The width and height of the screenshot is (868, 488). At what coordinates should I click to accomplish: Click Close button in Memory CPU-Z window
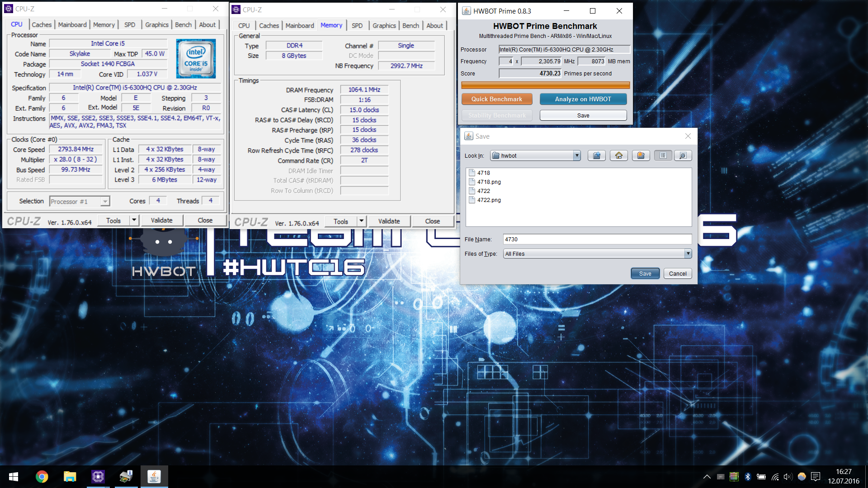pos(432,221)
